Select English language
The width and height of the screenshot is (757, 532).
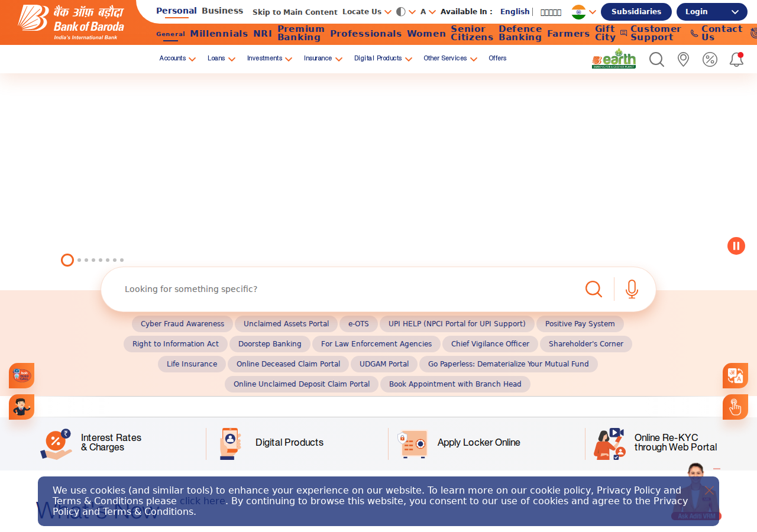(x=515, y=12)
